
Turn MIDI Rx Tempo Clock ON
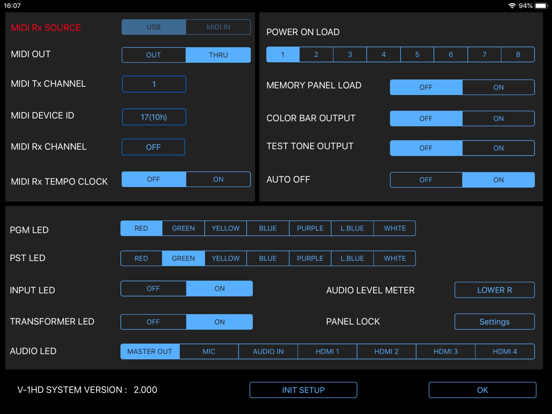pyautogui.click(x=218, y=179)
